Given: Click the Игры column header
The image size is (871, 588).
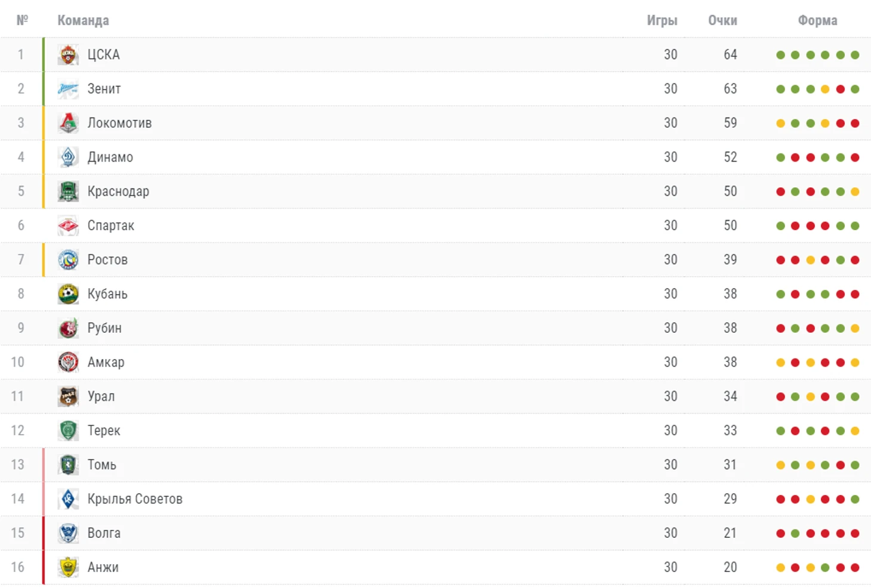Looking at the screenshot, I should coord(662,20).
